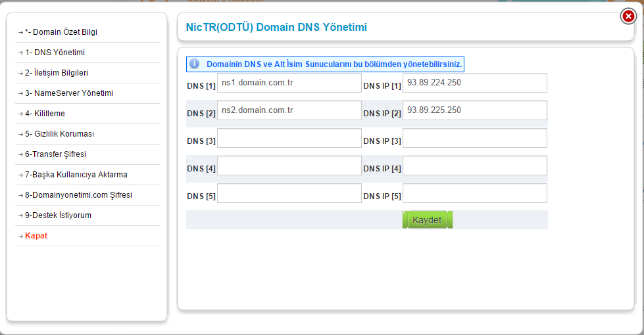Click the DNS [4] label
This screenshot has height=335, width=644.
pos(201,169)
